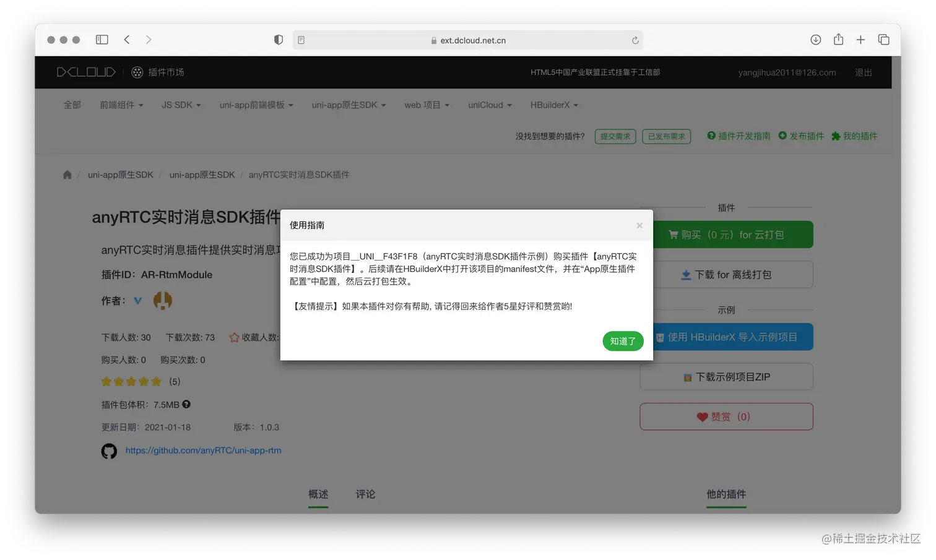This screenshot has width=936, height=560.
Task: Click the 插件ID: AR-RtmModule text
Action: click(x=157, y=275)
